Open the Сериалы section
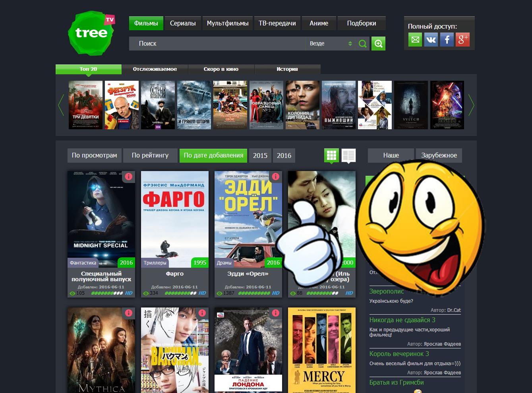532x393 pixels. pyautogui.click(x=183, y=23)
